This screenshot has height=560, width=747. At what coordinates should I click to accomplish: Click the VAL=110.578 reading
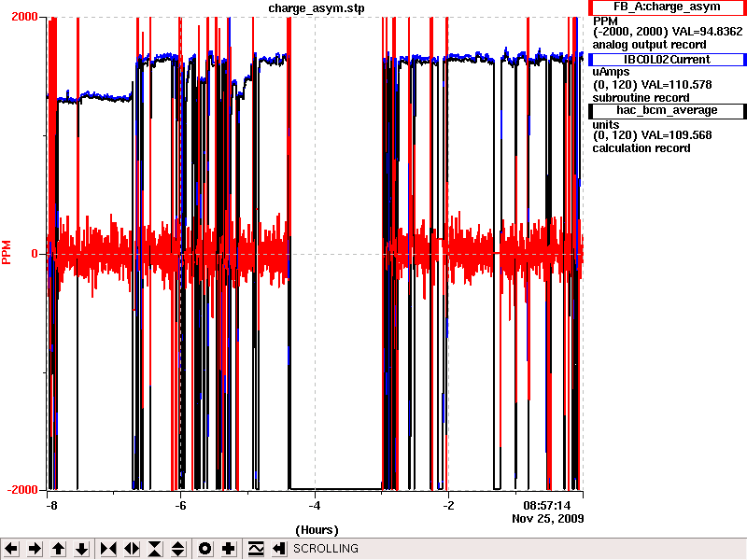pyautogui.click(x=676, y=85)
